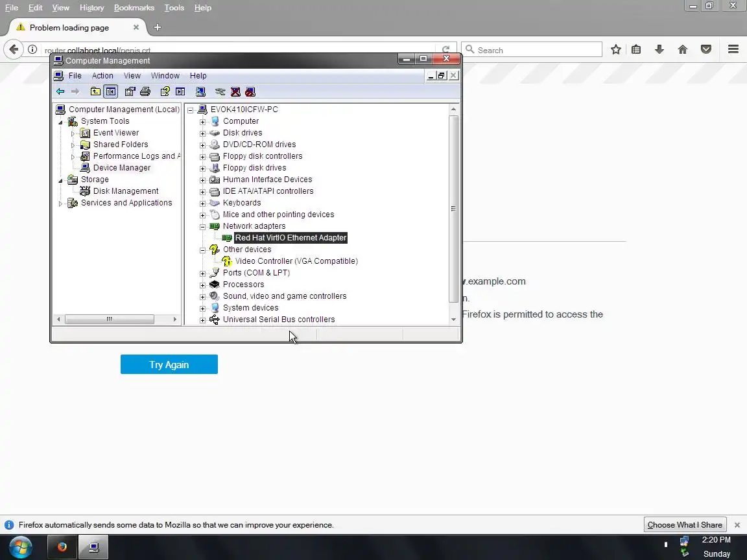747x560 pixels.
Task: Click device list vertical scrollbar thumb
Action: coord(453,209)
